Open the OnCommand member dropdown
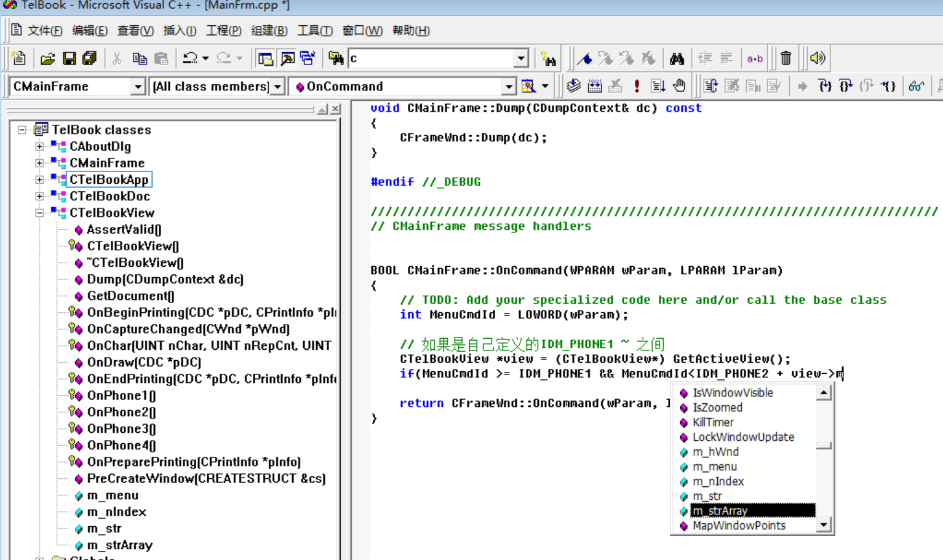Viewport: 943px width, 560px height. [509, 87]
